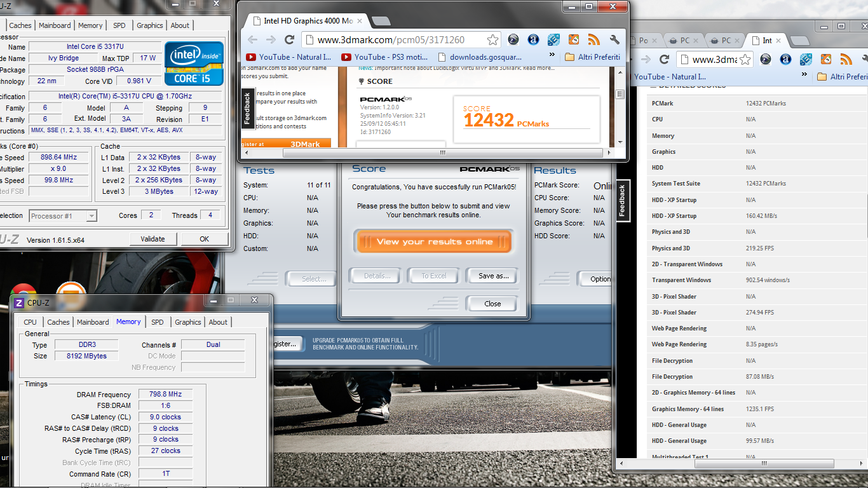868x488 pixels.
Task: Click OK button in upper CPU-Z window
Action: [x=204, y=239]
